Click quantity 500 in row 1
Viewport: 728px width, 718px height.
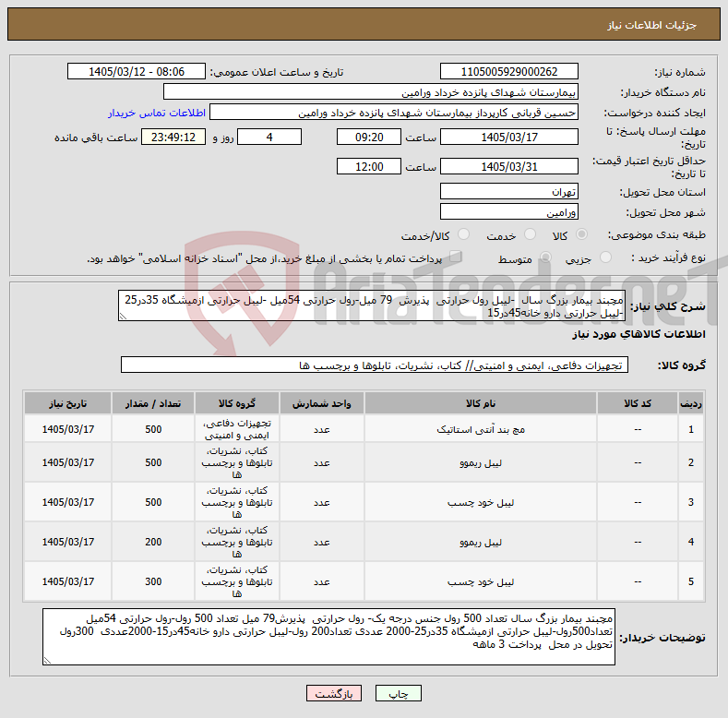click(153, 429)
